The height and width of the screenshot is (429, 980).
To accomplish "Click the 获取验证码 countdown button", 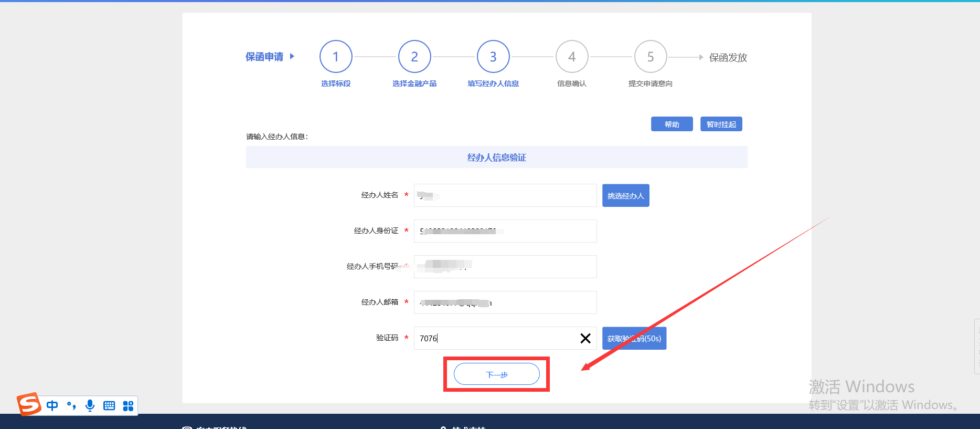I will tap(634, 339).
